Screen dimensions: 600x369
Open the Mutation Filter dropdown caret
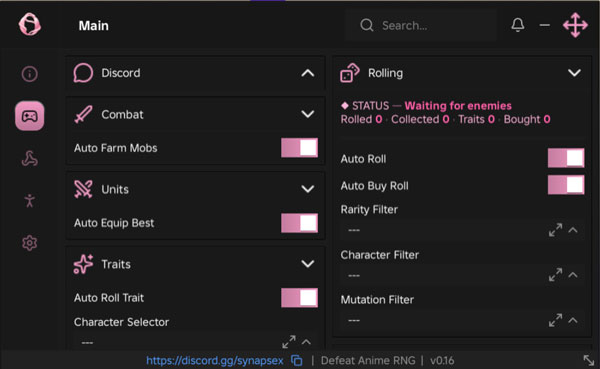point(573,320)
